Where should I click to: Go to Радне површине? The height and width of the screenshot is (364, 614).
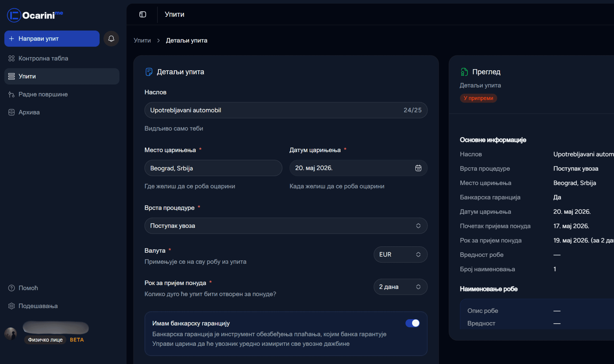point(62,94)
